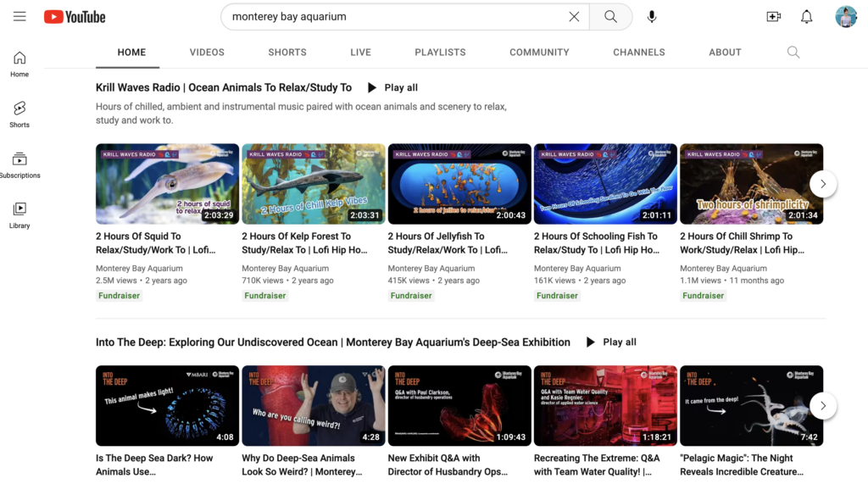Switch to the CHANNELS tab
This screenshot has height=484, width=868.
(x=639, y=52)
